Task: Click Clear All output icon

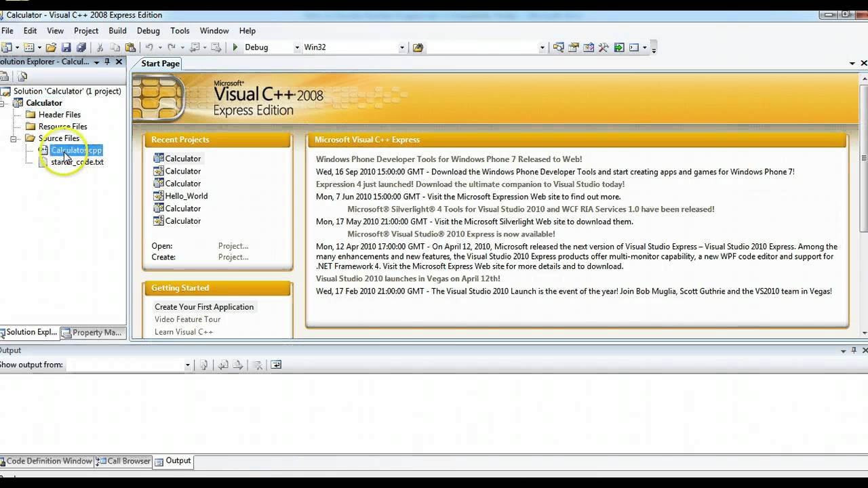Action: (257, 365)
